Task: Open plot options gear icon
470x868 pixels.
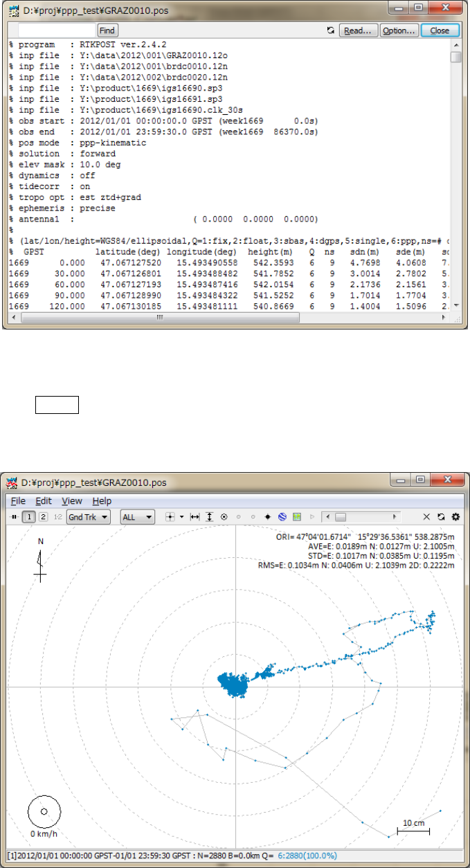Action: pyautogui.click(x=455, y=517)
